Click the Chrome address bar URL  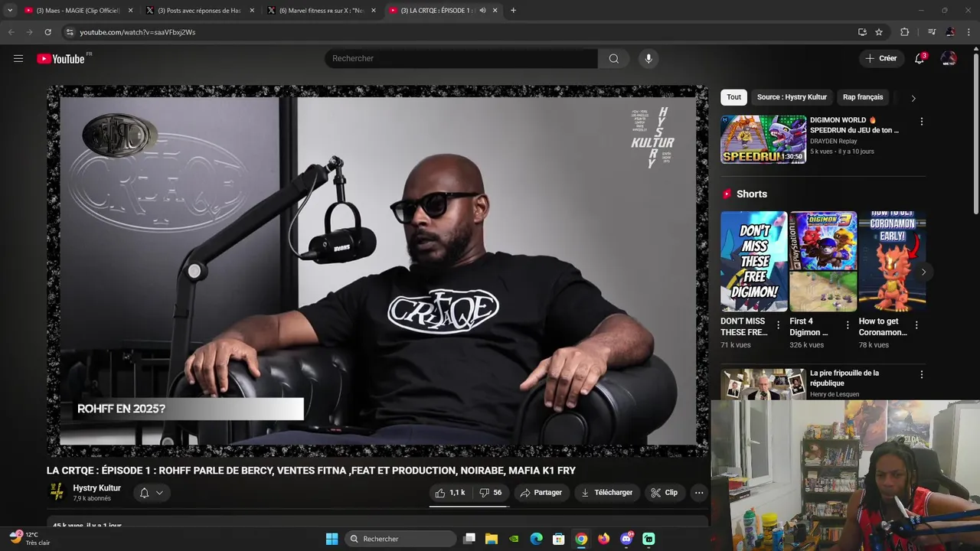[x=138, y=32]
